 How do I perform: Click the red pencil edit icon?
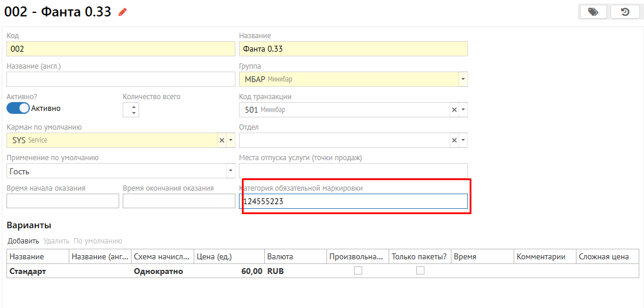coord(122,12)
